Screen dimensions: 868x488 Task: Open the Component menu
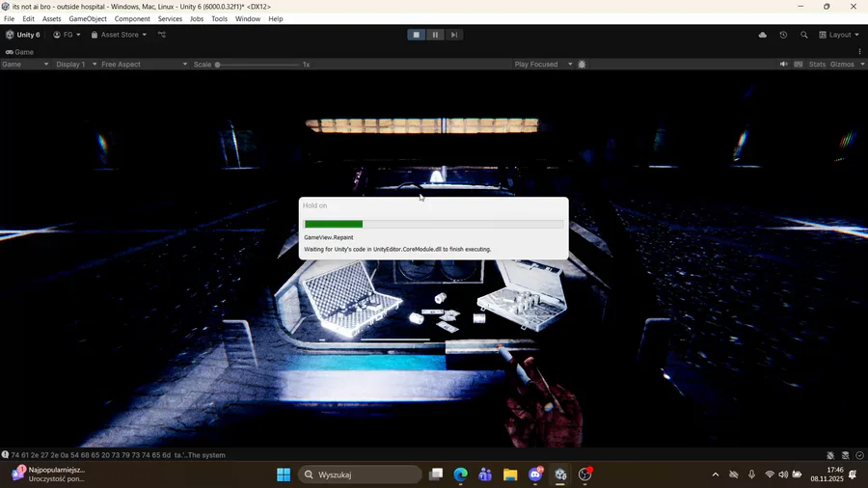(132, 19)
